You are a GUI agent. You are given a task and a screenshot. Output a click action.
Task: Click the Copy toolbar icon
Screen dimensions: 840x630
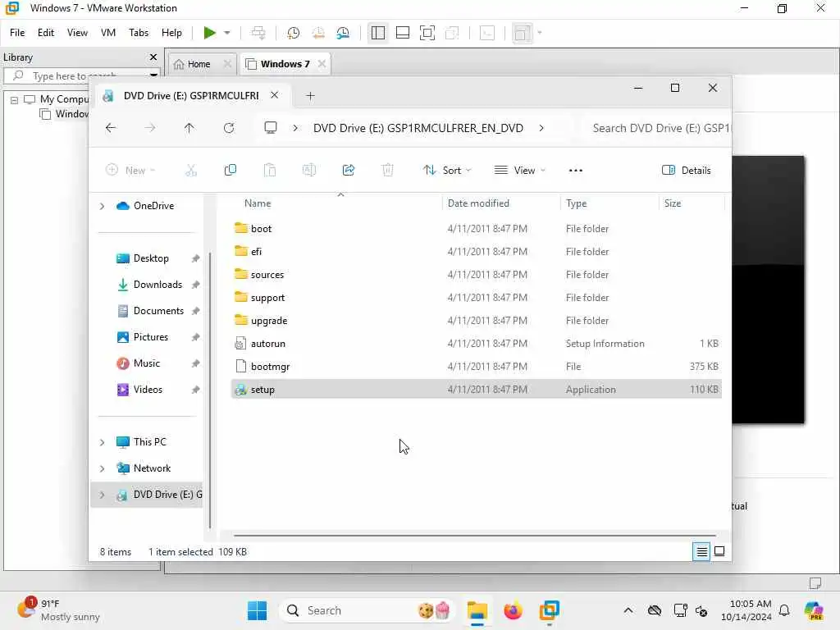(231, 171)
